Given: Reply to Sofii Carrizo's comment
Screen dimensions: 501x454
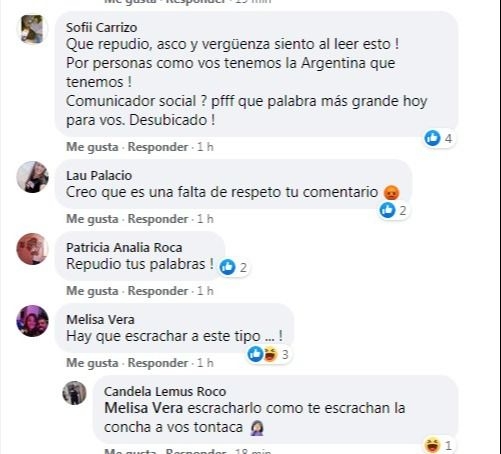Looking at the screenshot, I should pos(158,147).
